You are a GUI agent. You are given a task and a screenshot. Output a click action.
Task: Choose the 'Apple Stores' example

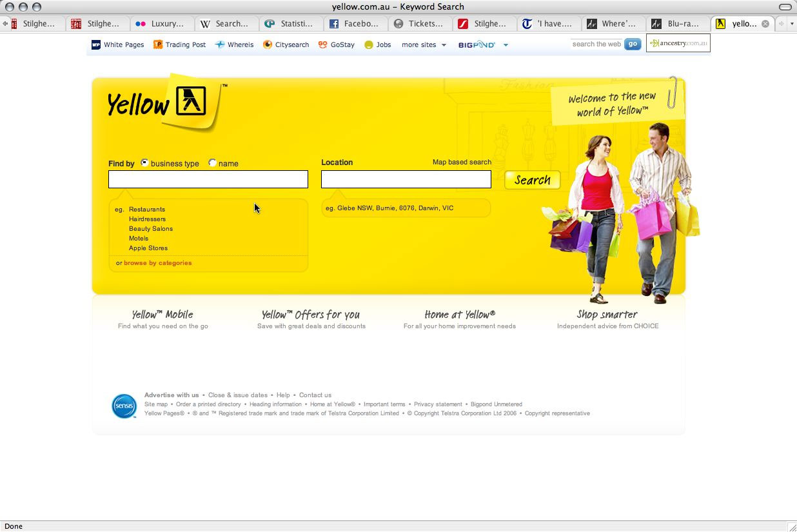pyautogui.click(x=148, y=248)
